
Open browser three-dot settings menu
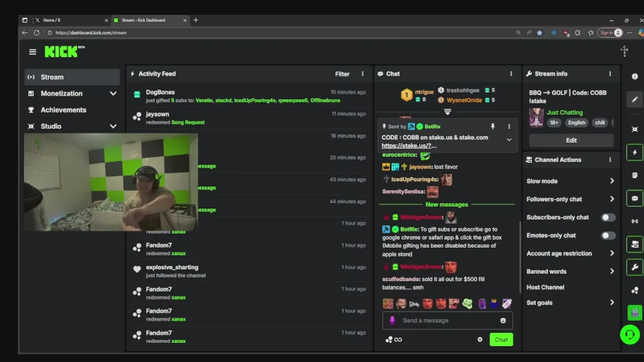629,33
